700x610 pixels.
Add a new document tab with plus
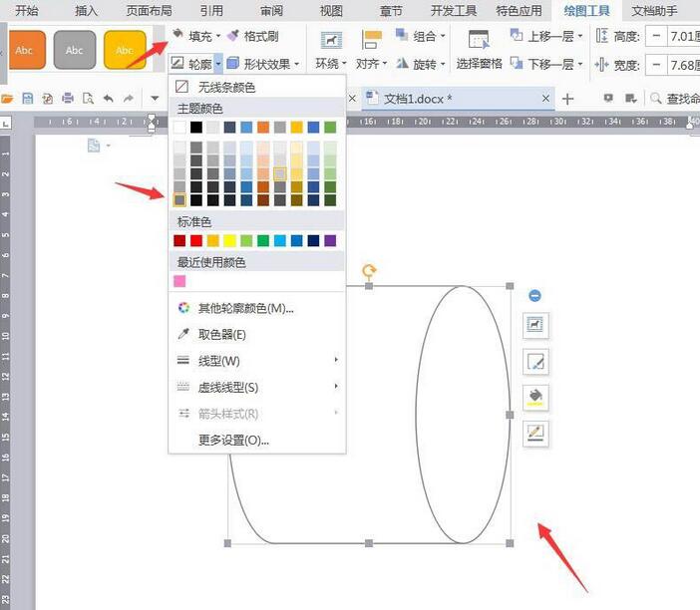click(x=567, y=99)
